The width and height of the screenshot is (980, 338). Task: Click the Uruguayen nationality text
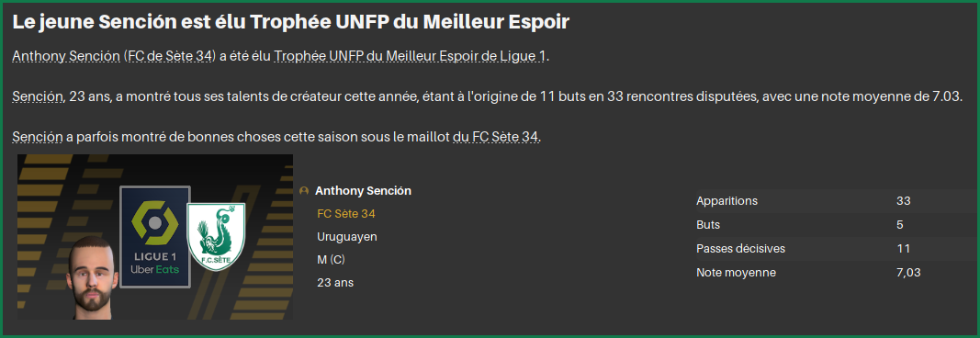click(x=347, y=237)
